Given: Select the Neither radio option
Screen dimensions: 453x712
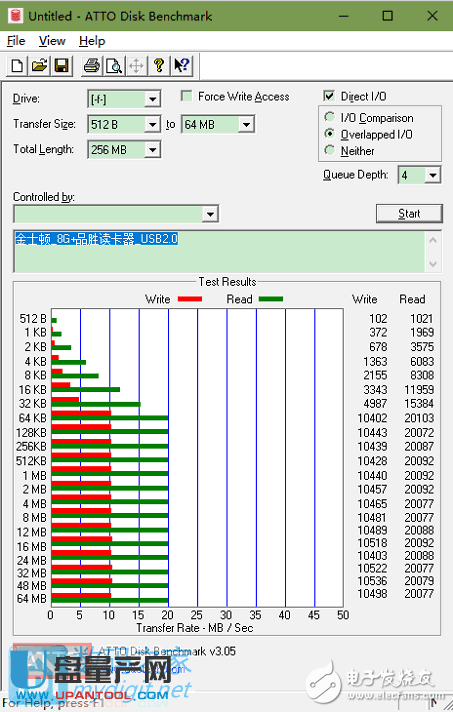Looking at the screenshot, I should point(330,150).
